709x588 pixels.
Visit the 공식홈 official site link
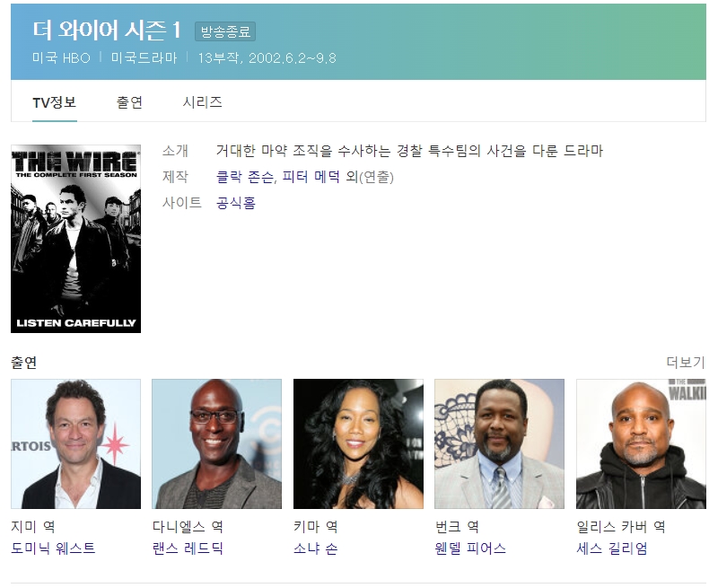(x=236, y=203)
